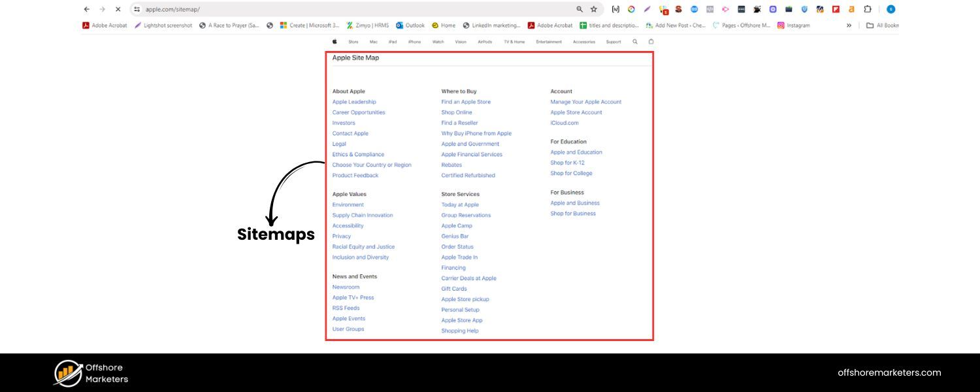The width and height of the screenshot is (980, 392).
Task: Select Support in Apple's navigation menu
Action: click(613, 41)
